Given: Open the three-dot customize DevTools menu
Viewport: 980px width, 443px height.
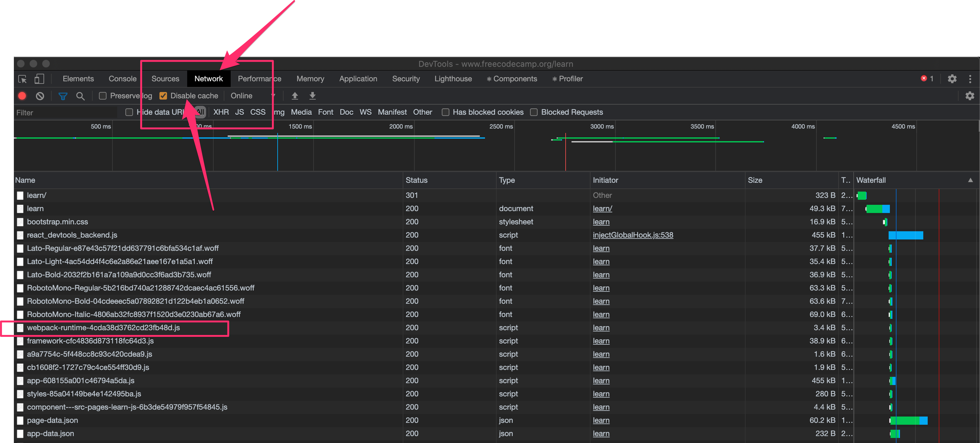Looking at the screenshot, I should [x=971, y=79].
